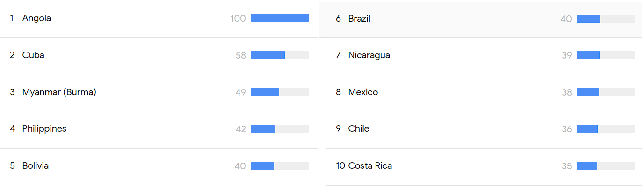This screenshot has height=187, width=644.
Task: Click the value 100 next to Angola
Action: point(238,19)
